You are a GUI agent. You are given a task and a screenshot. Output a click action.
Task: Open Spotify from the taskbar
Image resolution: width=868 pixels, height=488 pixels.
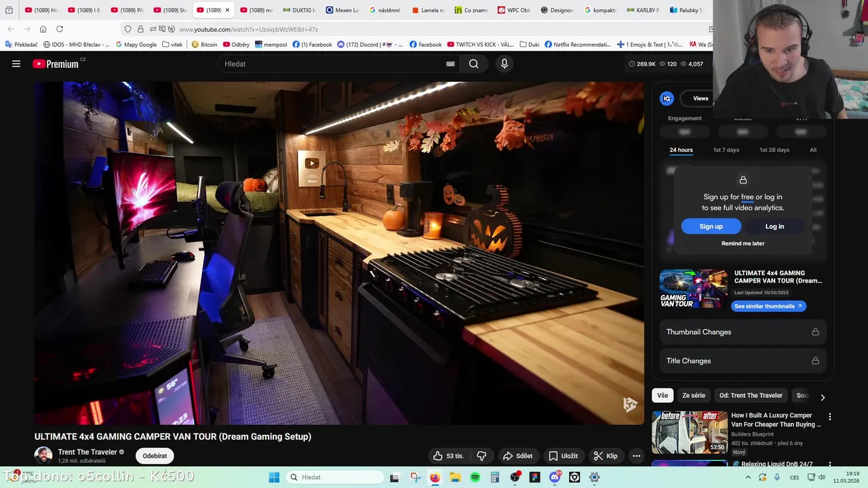coord(475,477)
